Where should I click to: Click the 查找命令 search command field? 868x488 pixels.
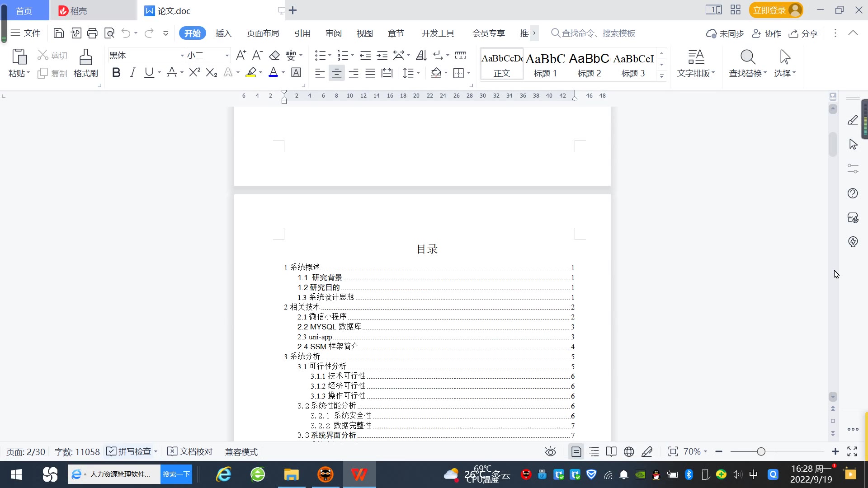pyautogui.click(x=598, y=33)
